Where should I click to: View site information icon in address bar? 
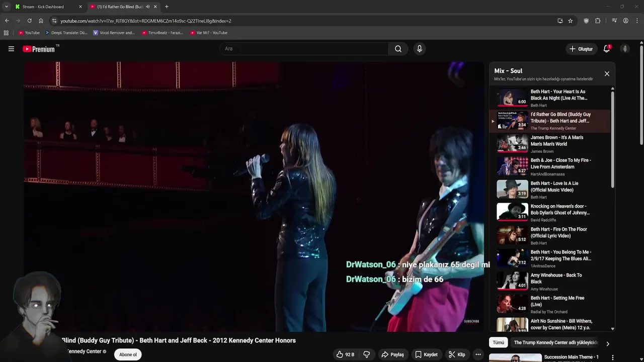pyautogui.click(x=54, y=21)
